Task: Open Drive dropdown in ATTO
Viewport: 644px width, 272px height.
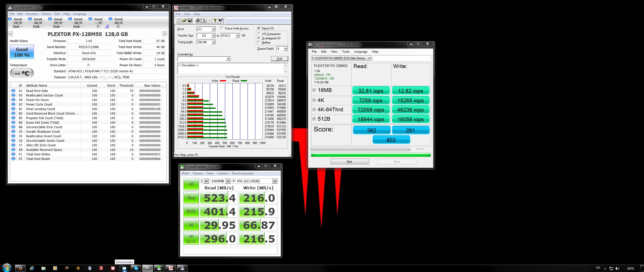Action: tap(213, 29)
